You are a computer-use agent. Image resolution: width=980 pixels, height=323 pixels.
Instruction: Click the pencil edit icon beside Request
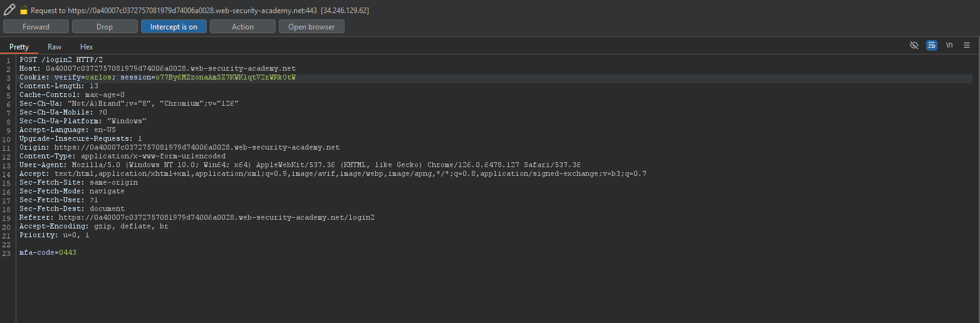click(x=9, y=10)
